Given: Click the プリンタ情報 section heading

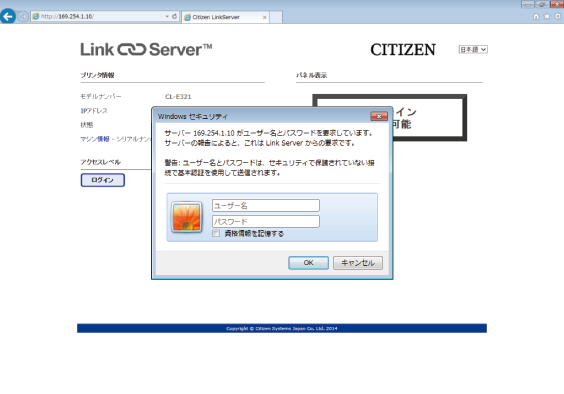Looking at the screenshot, I should tap(97, 75).
